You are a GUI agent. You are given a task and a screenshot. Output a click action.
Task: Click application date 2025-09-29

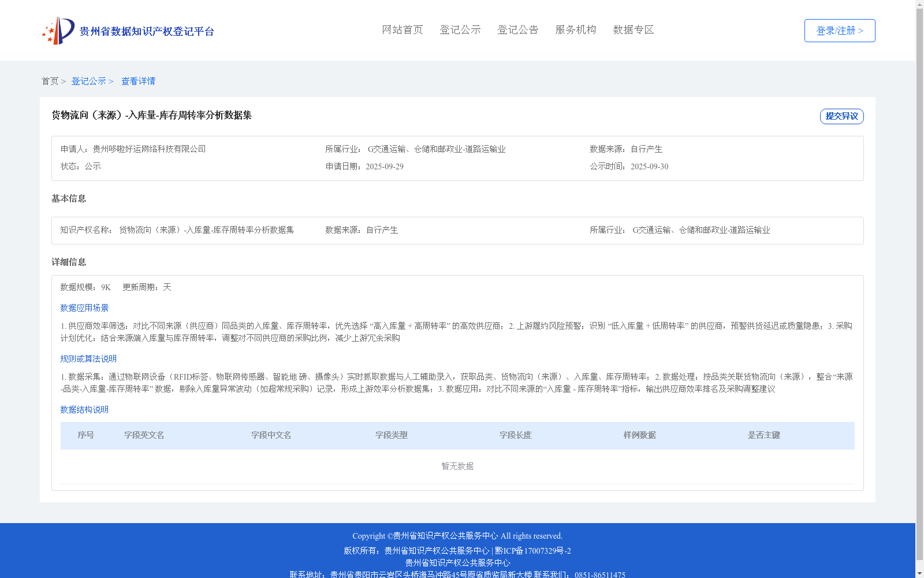(385, 166)
